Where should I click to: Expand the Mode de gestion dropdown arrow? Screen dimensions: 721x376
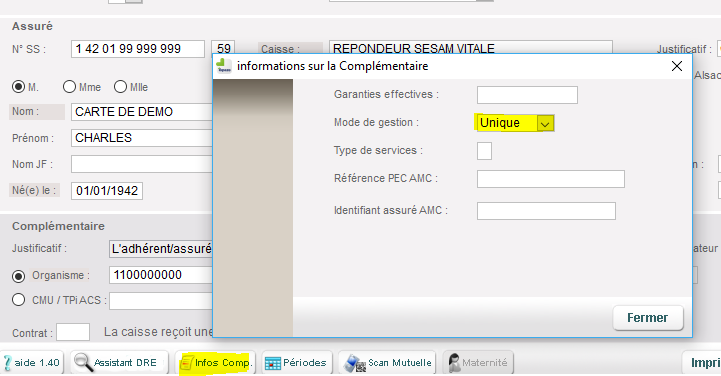[x=545, y=124]
